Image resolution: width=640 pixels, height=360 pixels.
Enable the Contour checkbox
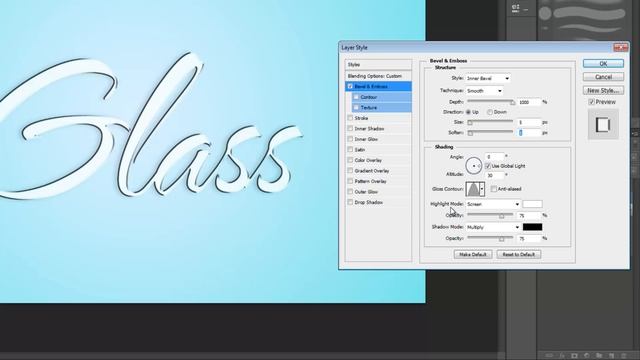click(x=356, y=97)
